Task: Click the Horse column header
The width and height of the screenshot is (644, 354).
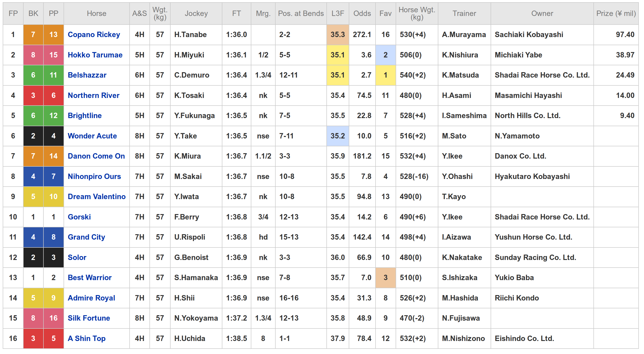Action: tap(96, 14)
